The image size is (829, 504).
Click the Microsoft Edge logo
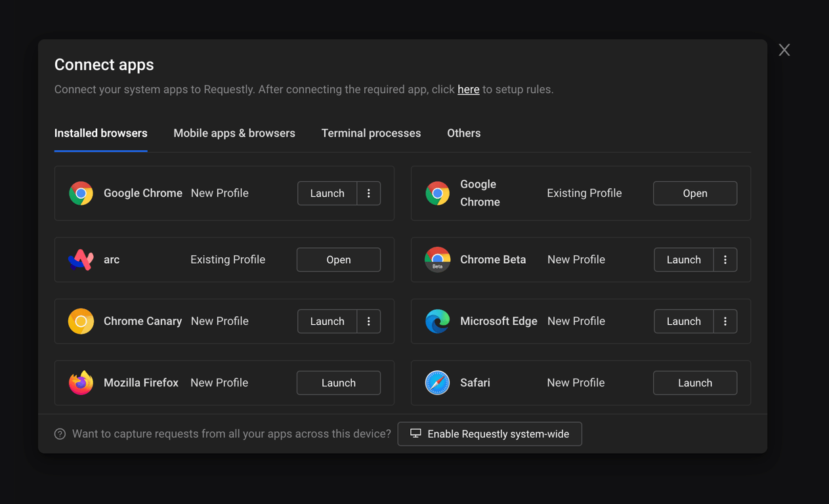[437, 322]
